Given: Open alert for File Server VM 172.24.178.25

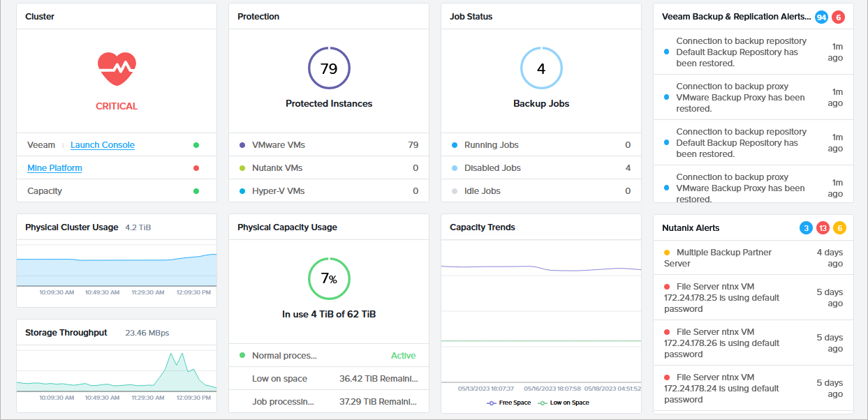Looking at the screenshot, I should (753, 298).
